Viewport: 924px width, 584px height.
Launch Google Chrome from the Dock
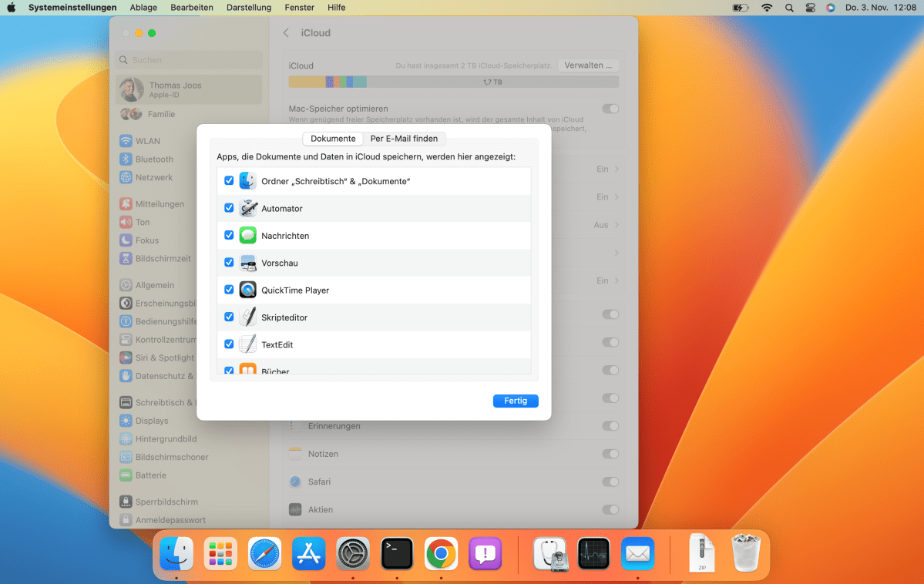coord(441,553)
